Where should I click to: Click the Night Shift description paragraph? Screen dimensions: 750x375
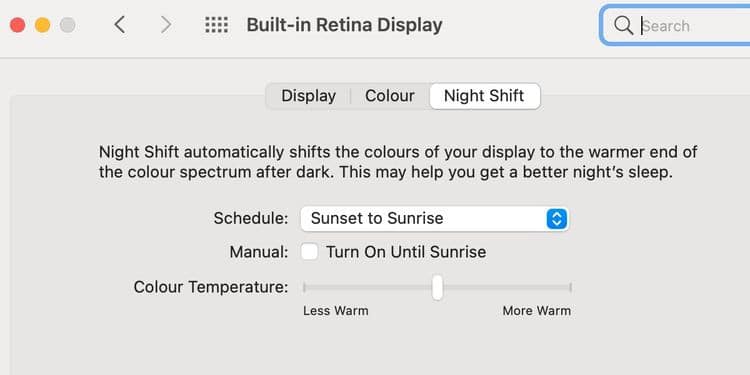coord(398,162)
